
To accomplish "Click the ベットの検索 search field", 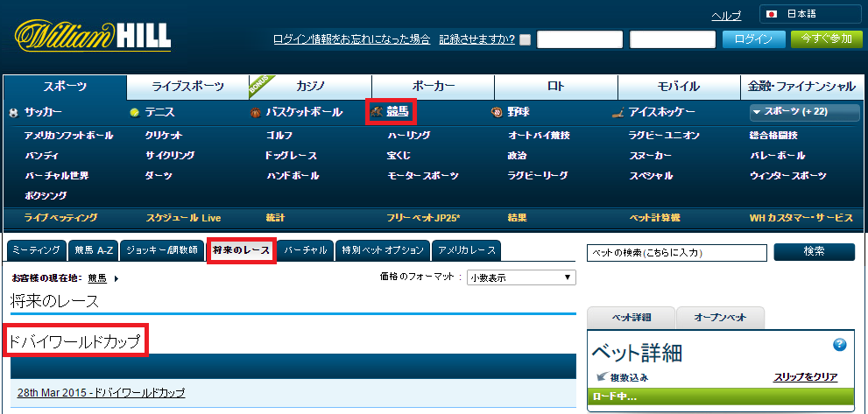I will pos(677,252).
